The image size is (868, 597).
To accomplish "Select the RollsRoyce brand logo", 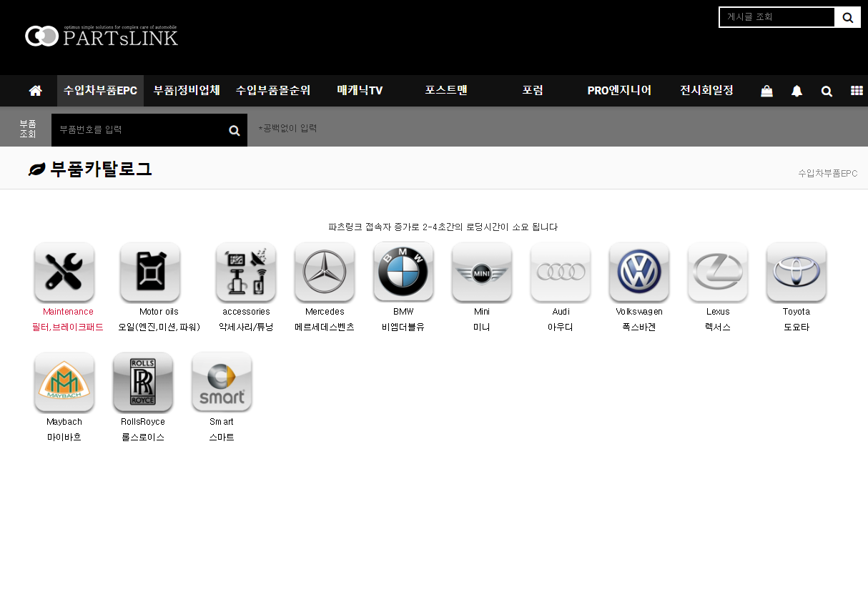I will point(143,383).
